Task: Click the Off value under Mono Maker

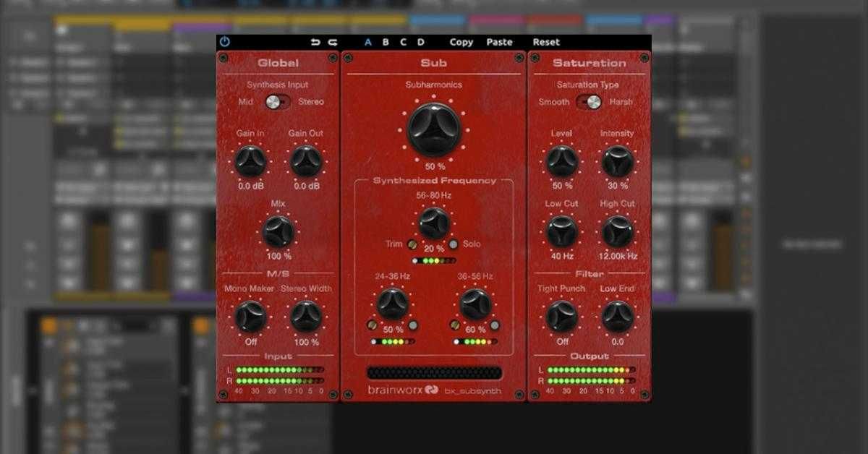Action: tap(251, 342)
